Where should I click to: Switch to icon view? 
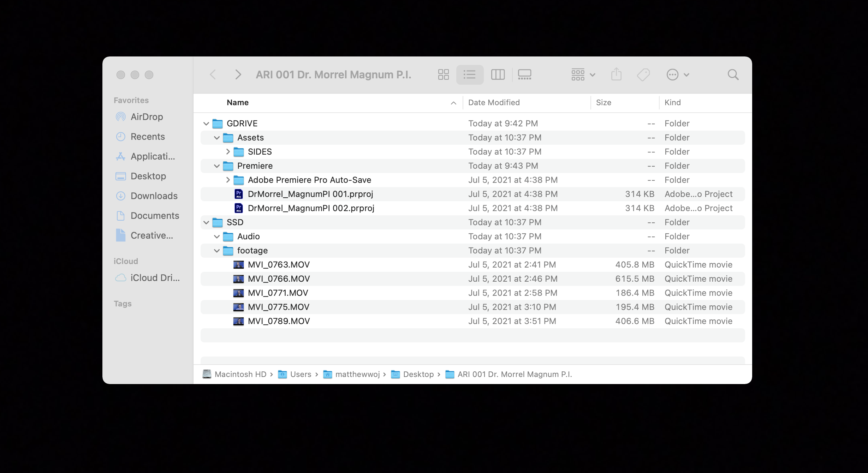point(443,74)
